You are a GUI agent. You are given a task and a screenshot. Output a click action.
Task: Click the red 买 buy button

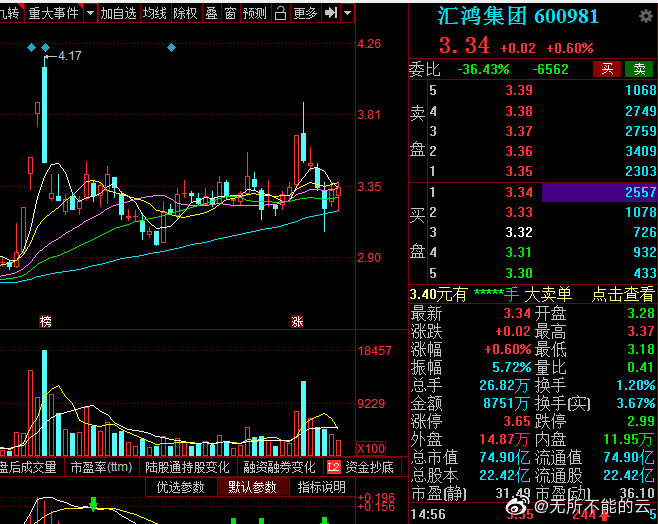pos(606,69)
